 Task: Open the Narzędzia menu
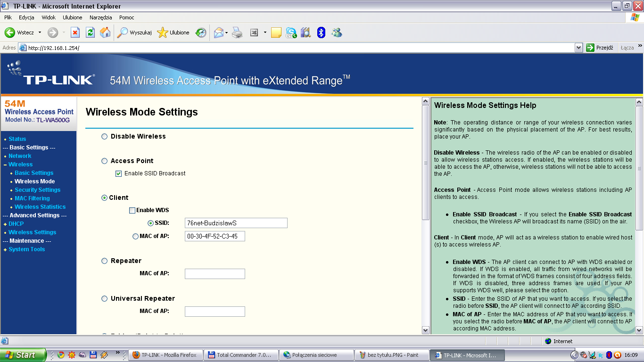tap(100, 17)
